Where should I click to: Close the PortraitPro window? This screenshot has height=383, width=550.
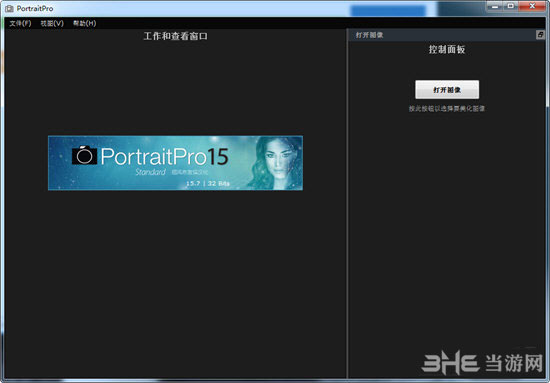(532, 6)
